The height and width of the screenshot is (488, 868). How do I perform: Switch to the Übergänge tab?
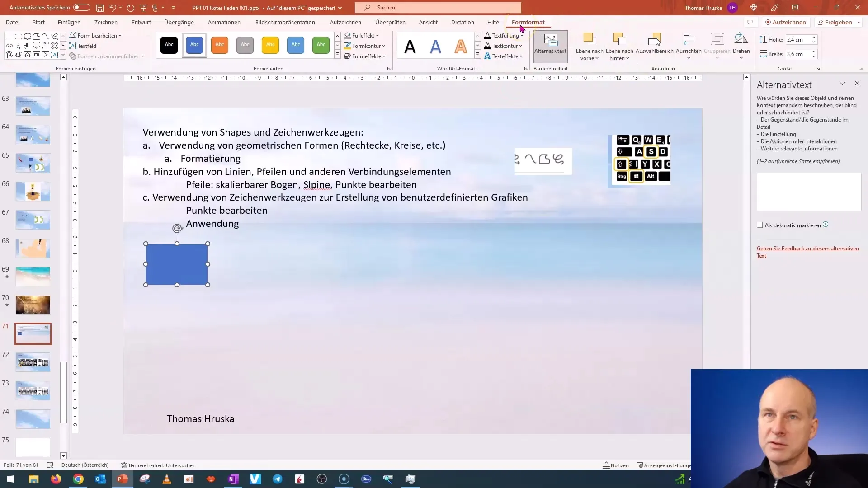(x=179, y=22)
